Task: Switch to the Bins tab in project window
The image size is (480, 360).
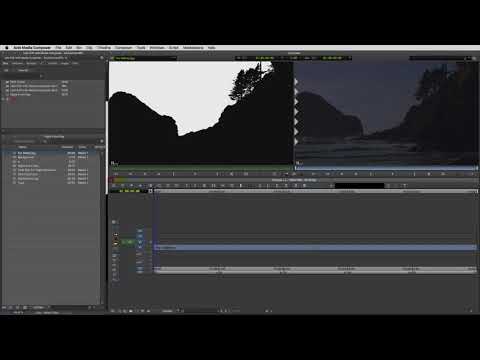Action: point(6,63)
